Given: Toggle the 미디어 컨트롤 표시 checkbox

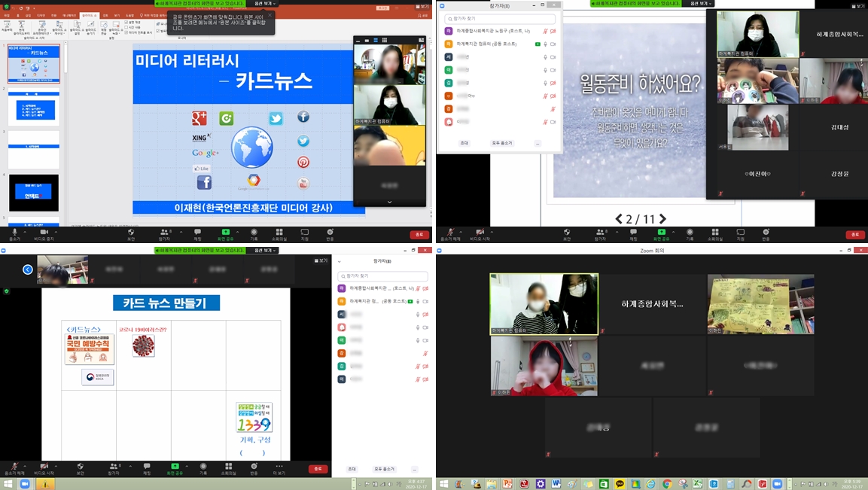Looking at the screenshot, I should (x=124, y=32).
